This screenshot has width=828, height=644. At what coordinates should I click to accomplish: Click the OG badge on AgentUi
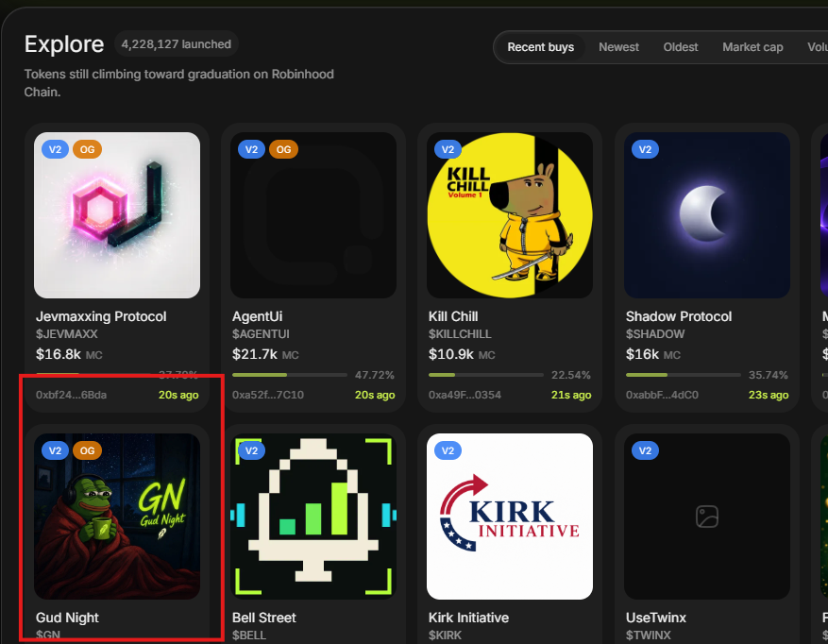pyautogui.click(x=283, y=149)
